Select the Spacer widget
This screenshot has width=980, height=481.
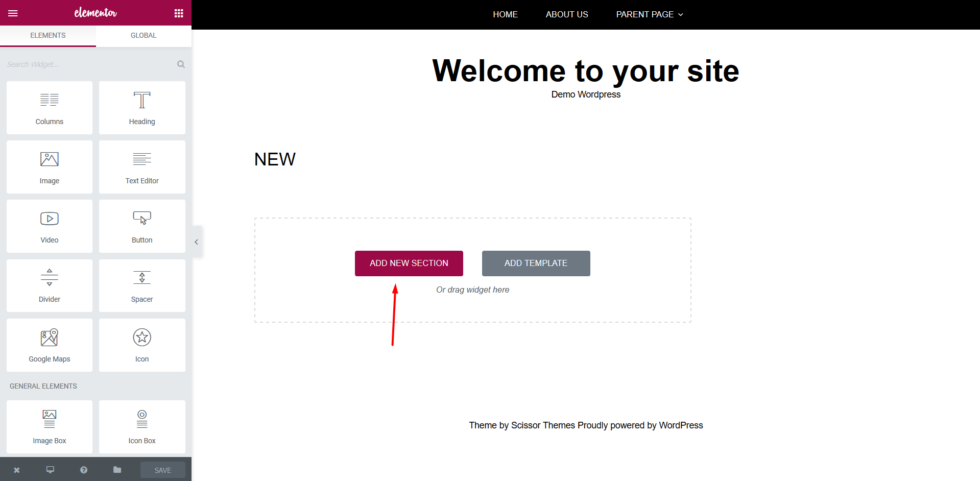pos(141,285)
